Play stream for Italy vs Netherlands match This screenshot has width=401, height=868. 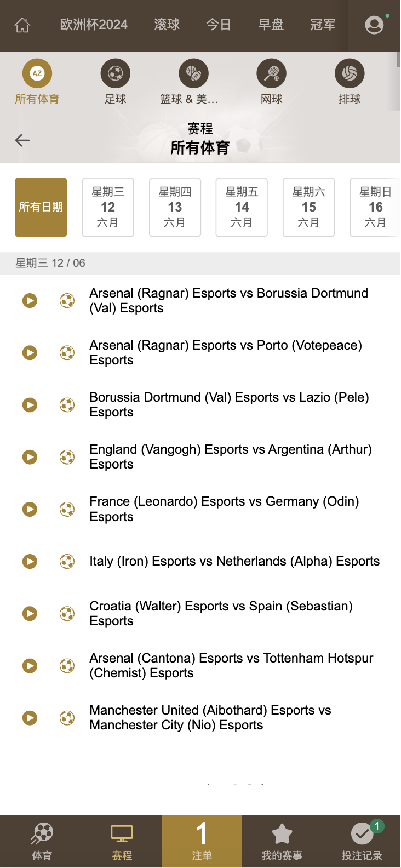click(x=30, y=561)
